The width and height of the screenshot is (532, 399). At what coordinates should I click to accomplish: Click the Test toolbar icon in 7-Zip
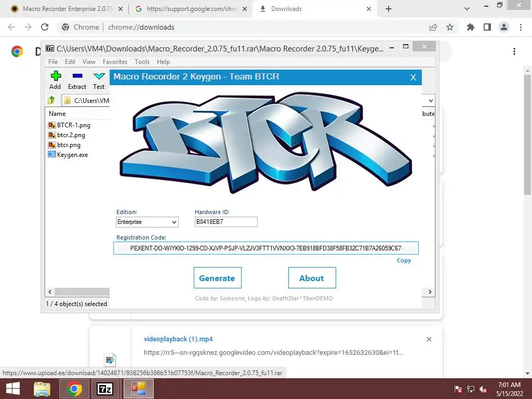(x=99, y=80)
